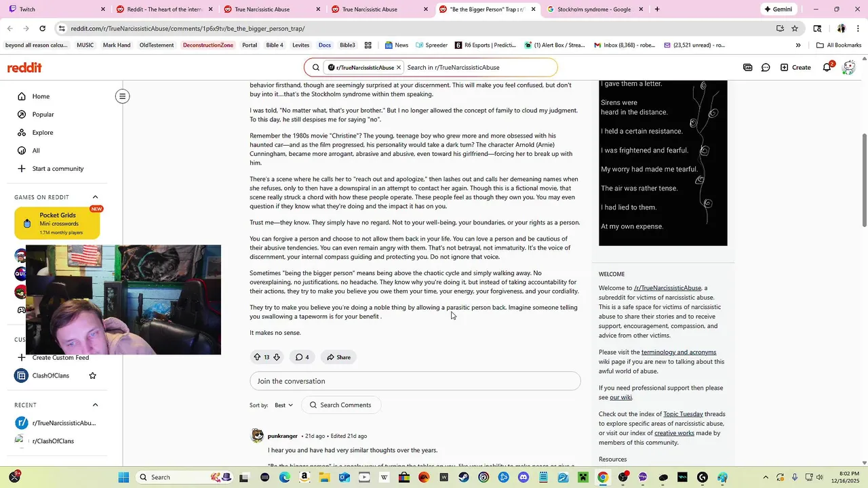868x488 pixels.
Task: Switch to the Stockholm syndrome Google tab
Action: click(x=594, y=9)
